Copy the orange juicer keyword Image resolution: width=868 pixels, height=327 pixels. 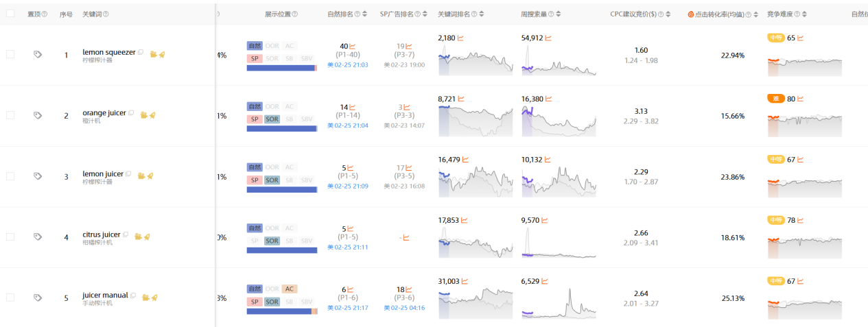coord(131,113)
